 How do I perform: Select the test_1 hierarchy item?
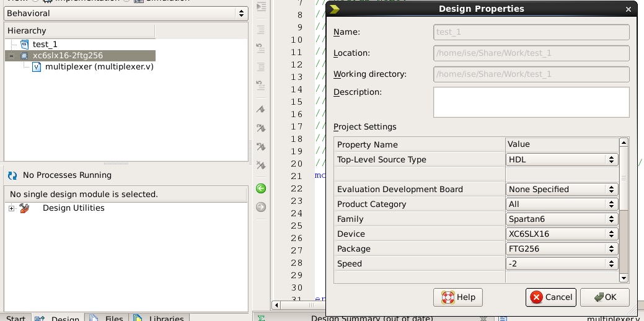click(x=45, y=45)
